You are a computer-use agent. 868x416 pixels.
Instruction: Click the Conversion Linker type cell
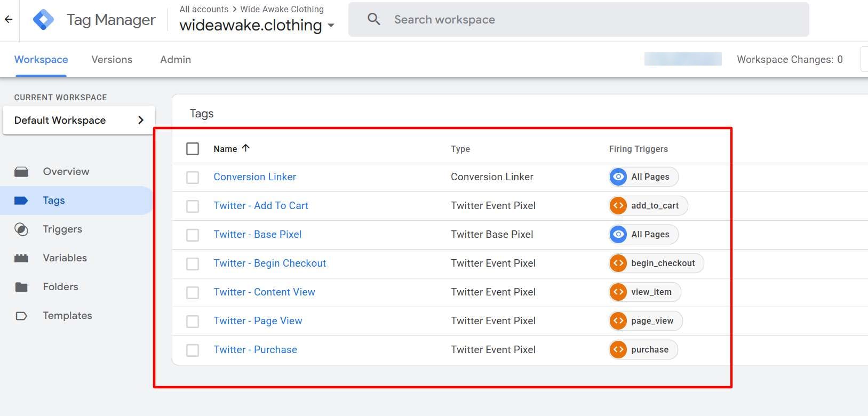[x=492, y=177]
